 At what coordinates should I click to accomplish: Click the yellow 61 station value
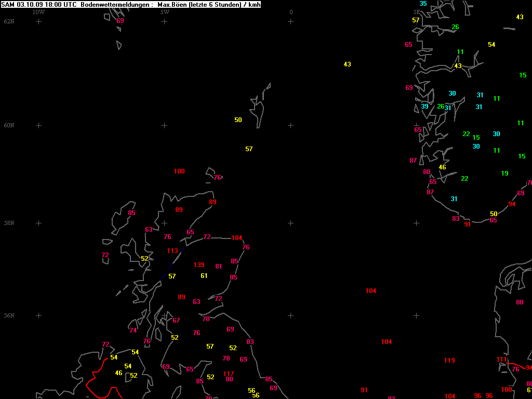pyautogui.click(x=204, y=276)
